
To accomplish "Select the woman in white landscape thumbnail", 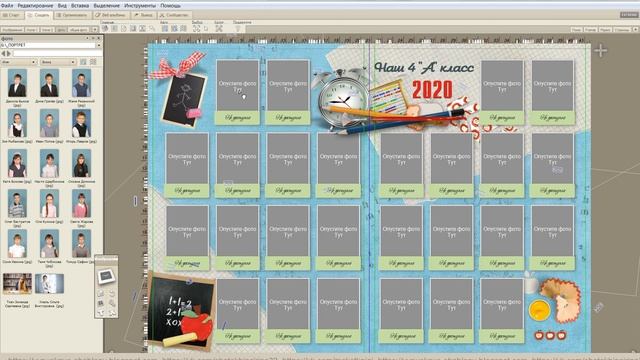I will [49, 284].
